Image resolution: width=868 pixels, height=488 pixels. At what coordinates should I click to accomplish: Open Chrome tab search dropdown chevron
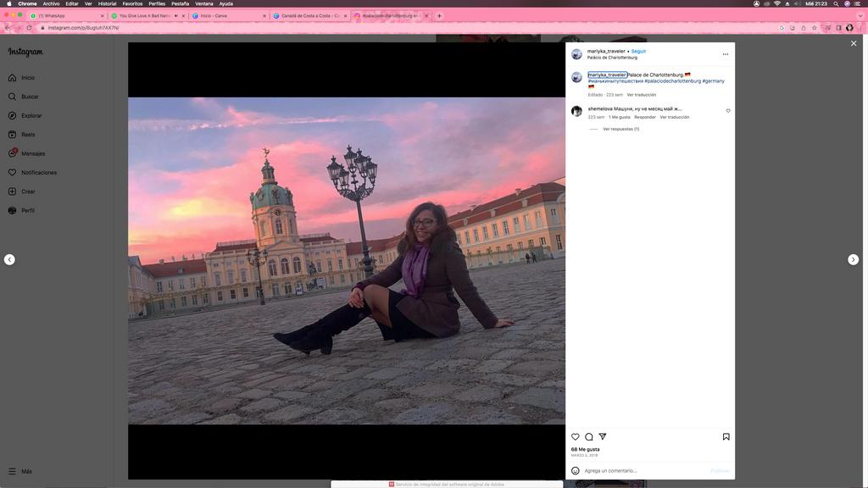click(860, 16)
